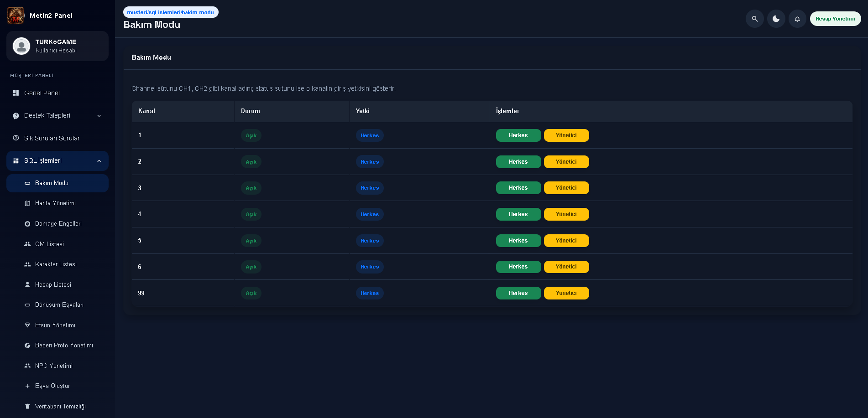The width and height of the screenshot is (868, 418).
Task: Collapse the SQL İşlemleri menu
Action: tap(58, 160)
